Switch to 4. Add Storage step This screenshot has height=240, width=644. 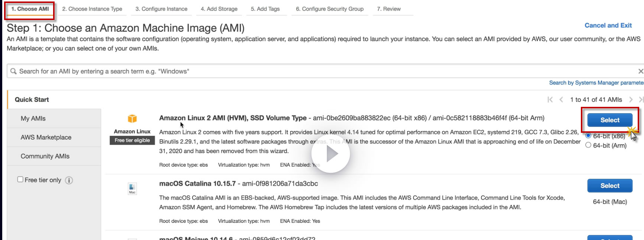pyautogui.click(x=219, y=9)
